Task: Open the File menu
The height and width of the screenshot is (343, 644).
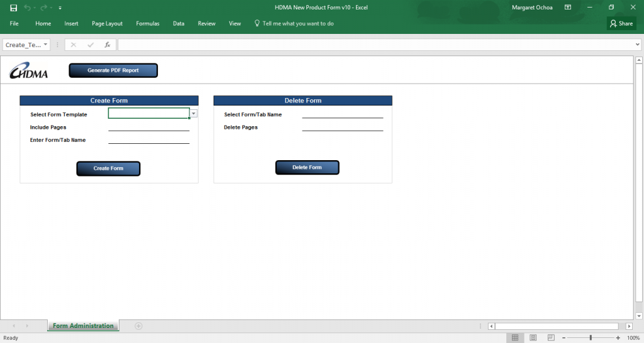Action: tap(14, 23)
